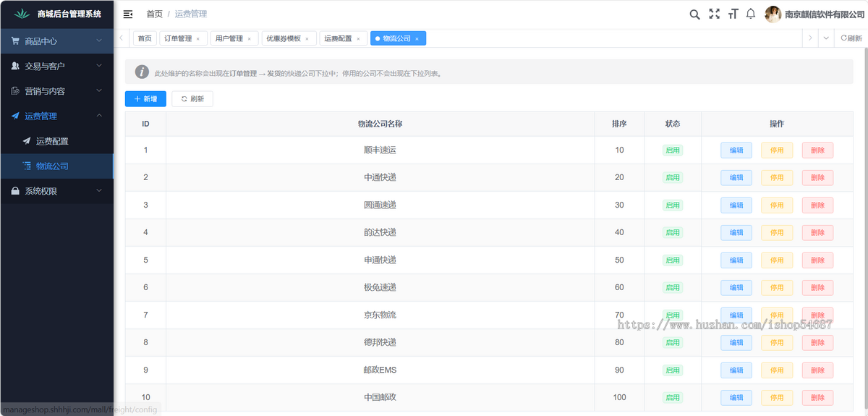Switch to the 运费配置 tab

pyautogui.click(x=338, y=38)
